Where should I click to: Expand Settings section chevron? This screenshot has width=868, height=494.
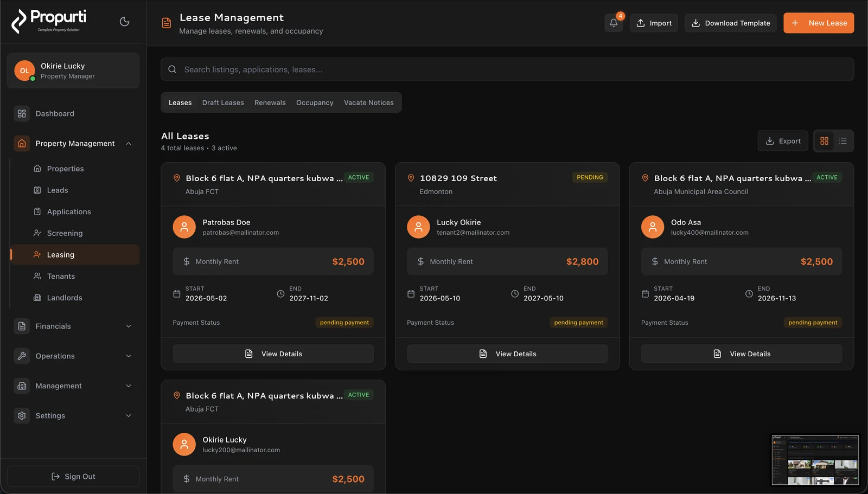pyautogui.click(x=129, y=416)
